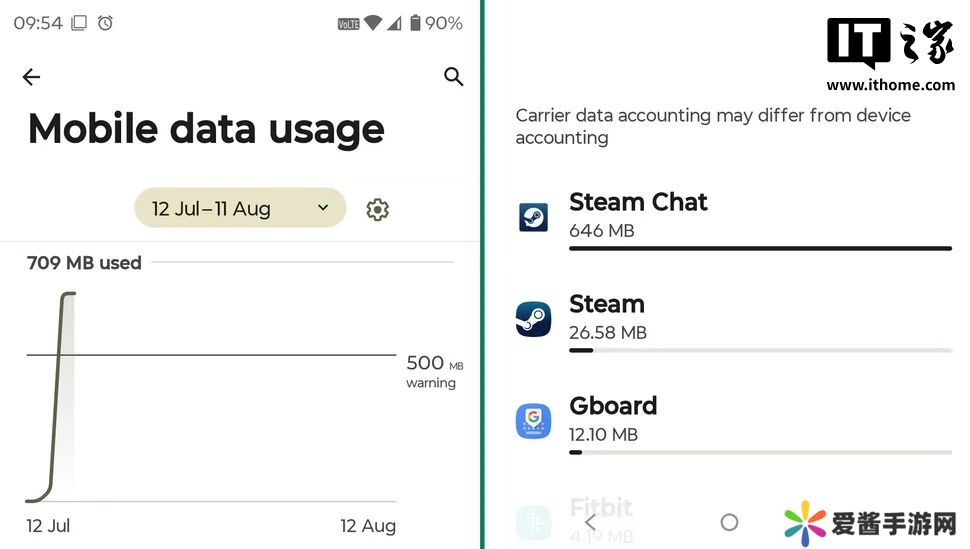Screen dimensions: 970x549
Task: Tap the Steam app icon
Action: coord(533,319)
